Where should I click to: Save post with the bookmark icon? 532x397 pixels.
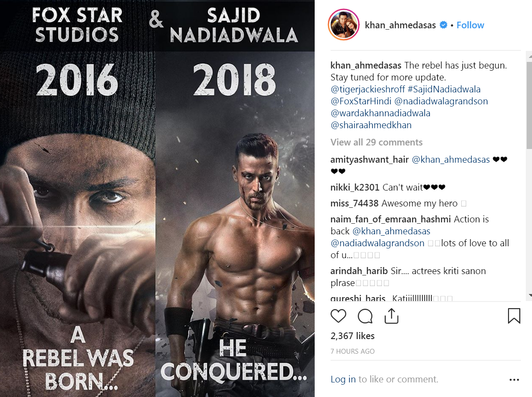pyautogui.click(x=514, y=316)
